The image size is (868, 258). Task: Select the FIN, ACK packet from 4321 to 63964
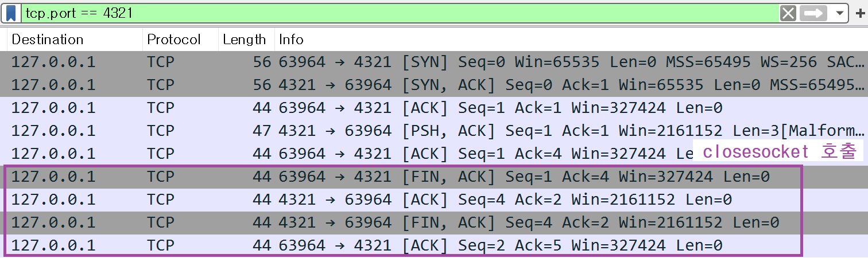pyautogui.click(x=402, y=222)
